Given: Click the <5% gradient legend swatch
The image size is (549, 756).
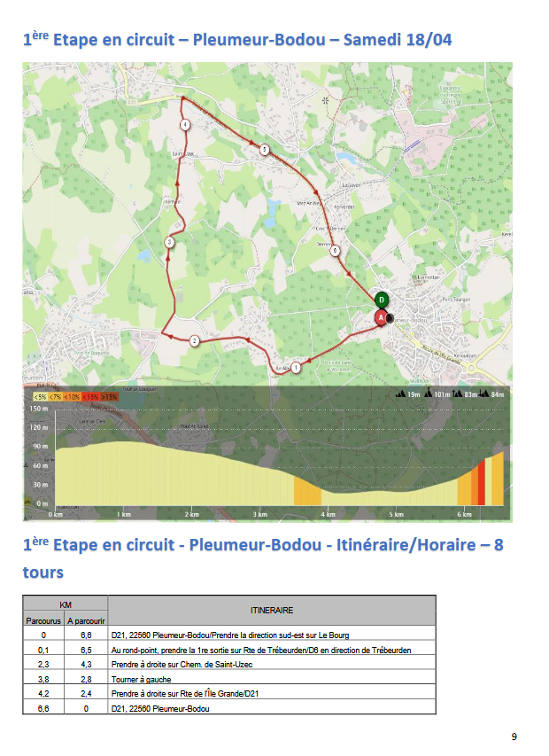Looking at the screenshot, I should click(x=41, y=396).
